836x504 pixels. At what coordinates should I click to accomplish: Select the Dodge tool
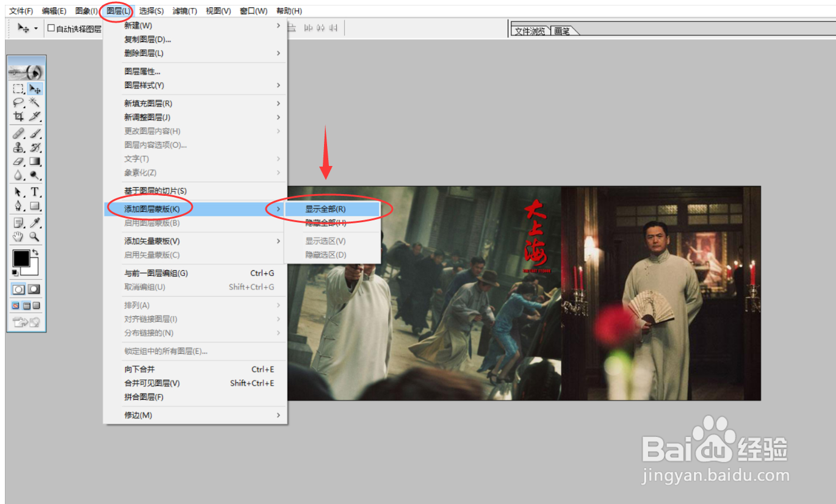pos(35,175)
